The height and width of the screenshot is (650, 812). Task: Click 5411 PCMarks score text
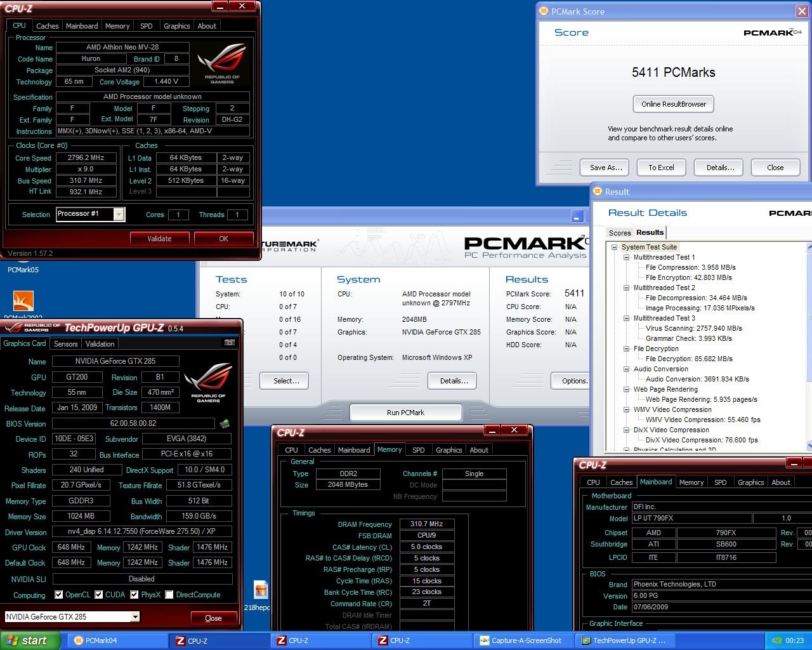coord(673,72)
